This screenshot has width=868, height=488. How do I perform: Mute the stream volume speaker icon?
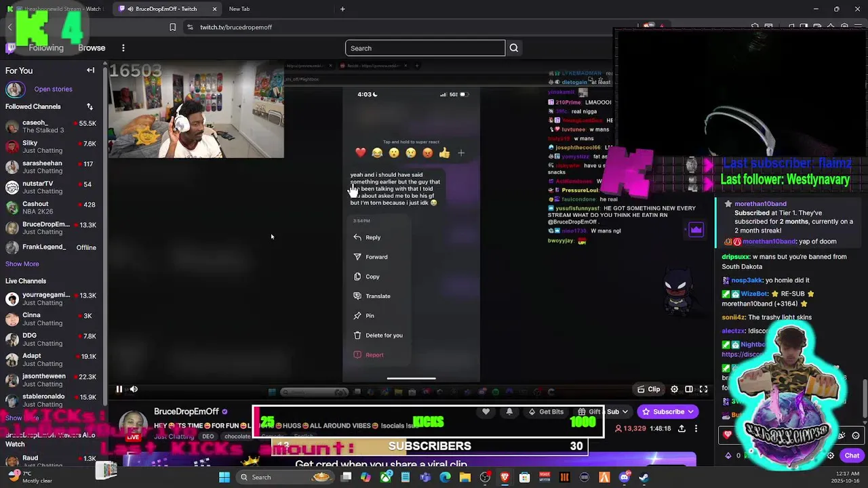coord(134,389)
